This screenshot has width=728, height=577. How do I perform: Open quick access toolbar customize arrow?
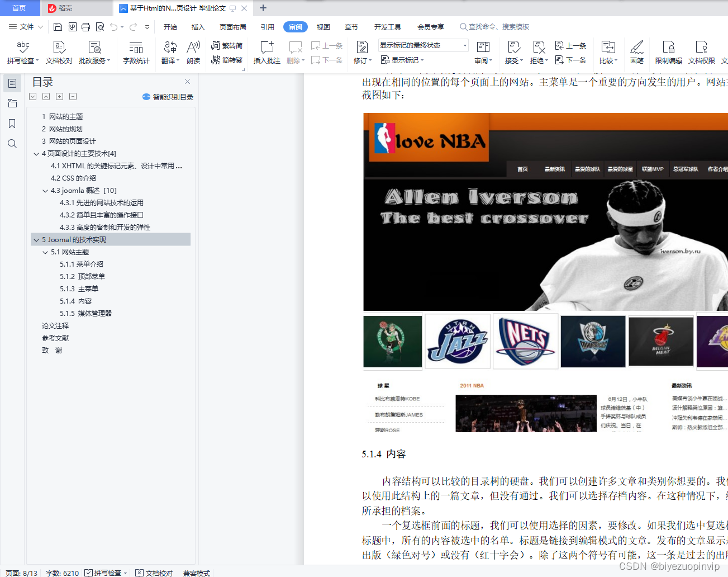147,27
